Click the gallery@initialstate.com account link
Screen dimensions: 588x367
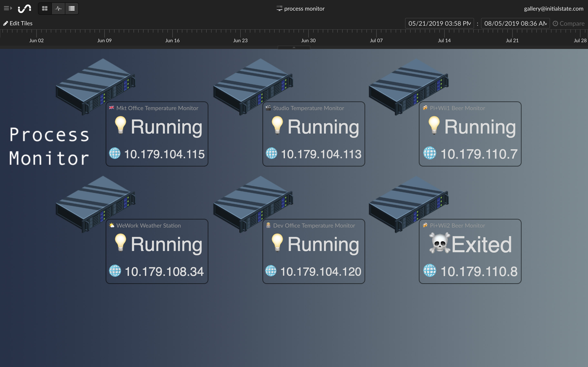553,9
